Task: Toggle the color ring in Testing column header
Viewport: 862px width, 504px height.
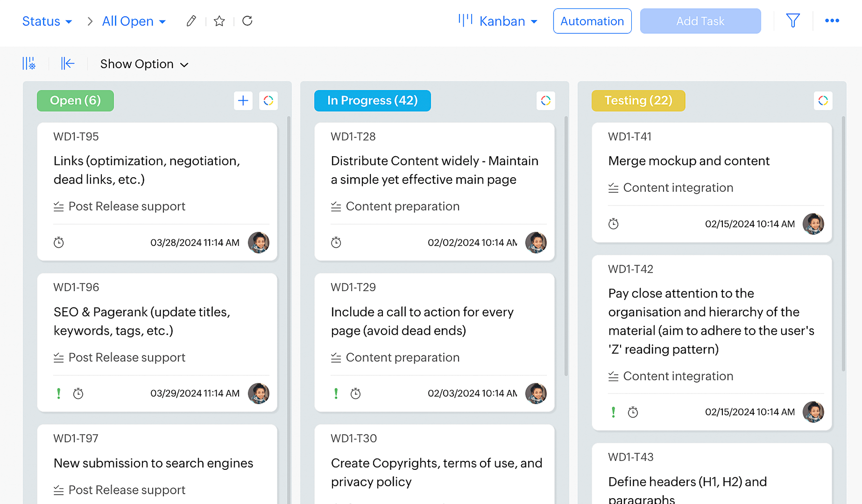Action: click(x=823, y=101)
